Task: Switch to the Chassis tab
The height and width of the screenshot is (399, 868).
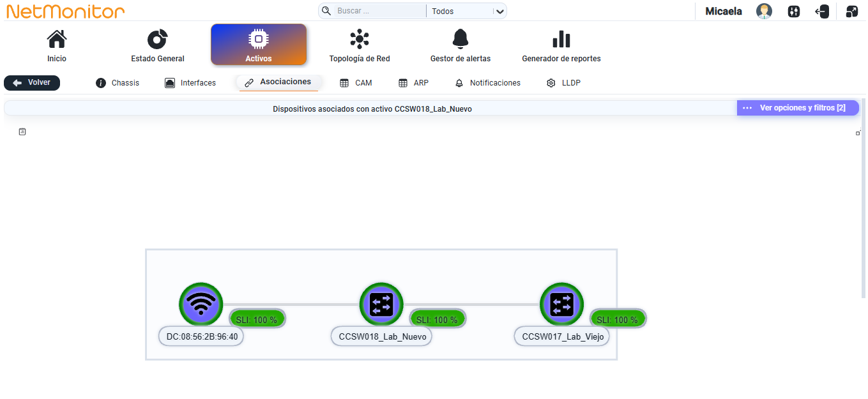Action: click(118, 83)
